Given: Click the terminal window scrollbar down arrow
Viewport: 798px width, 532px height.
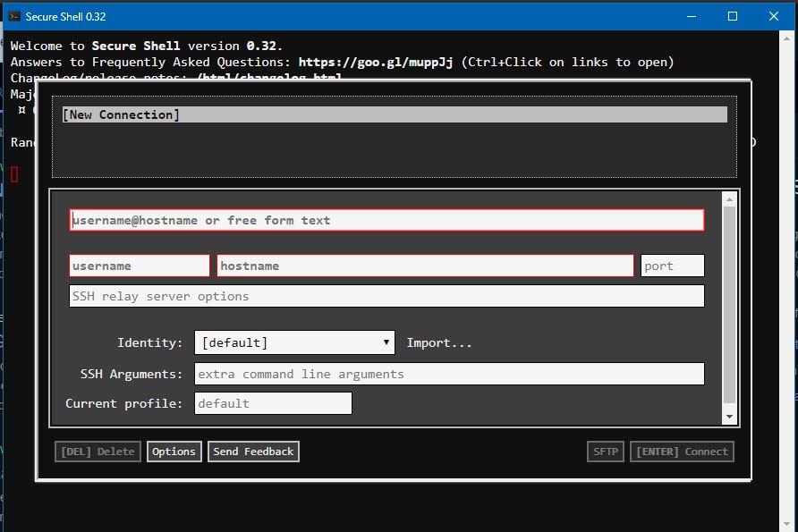Looking at the screenshot, I should point(786,524).
